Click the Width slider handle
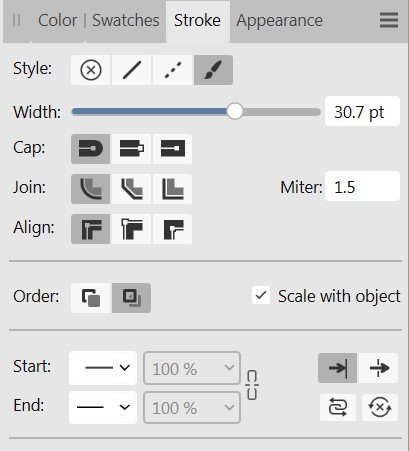Screen dimensions: 409x451 (x=235, y=111)
